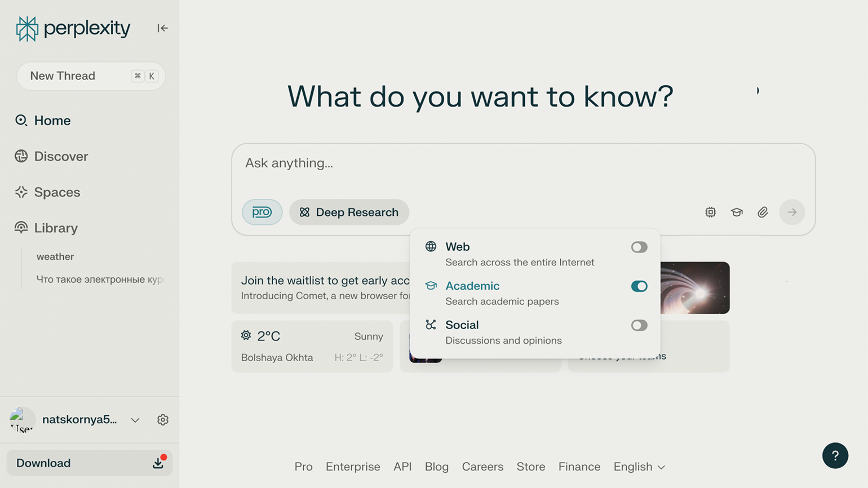
Task: Open the weather thread in Library
Action: click(x=55, y=256)
